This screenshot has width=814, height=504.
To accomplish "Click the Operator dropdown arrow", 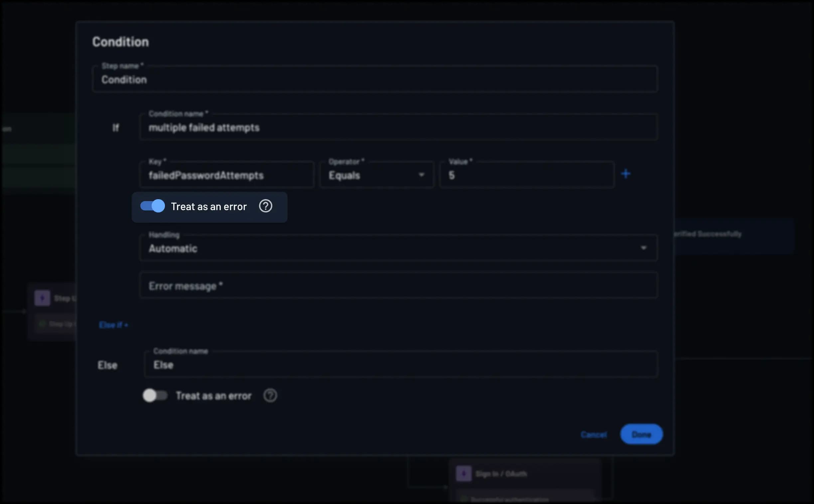I will pyautogui.click(x=421, y=175).
